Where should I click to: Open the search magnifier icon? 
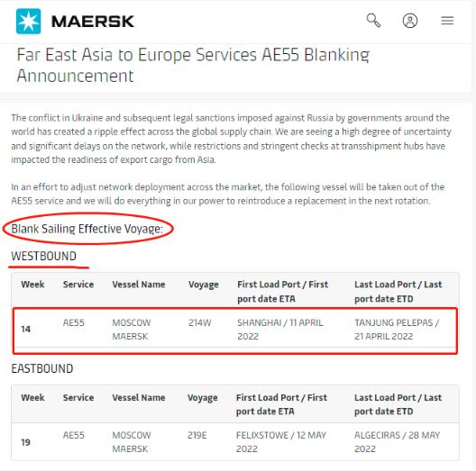373,21
